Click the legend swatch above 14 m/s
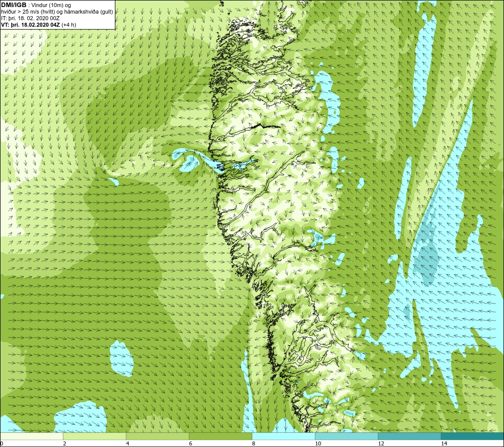 (x=473, y=436)
